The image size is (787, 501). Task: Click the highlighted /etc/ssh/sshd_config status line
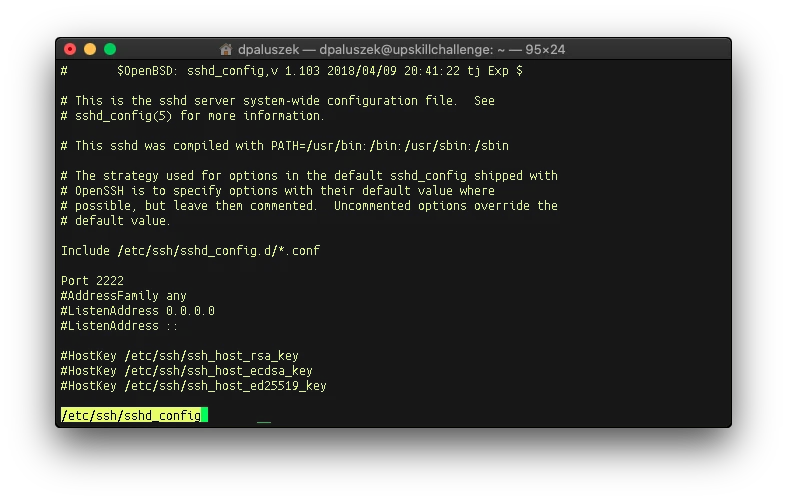click(x=131, y=415)
